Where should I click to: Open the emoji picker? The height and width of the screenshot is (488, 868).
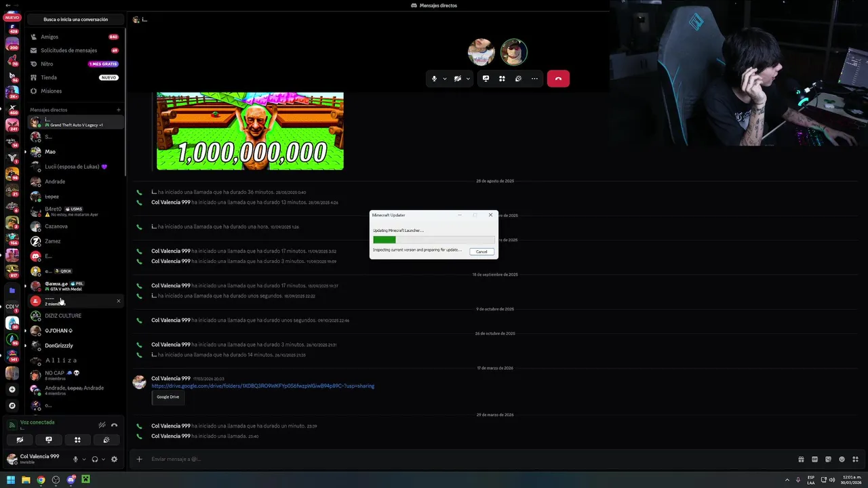(842, 459)
